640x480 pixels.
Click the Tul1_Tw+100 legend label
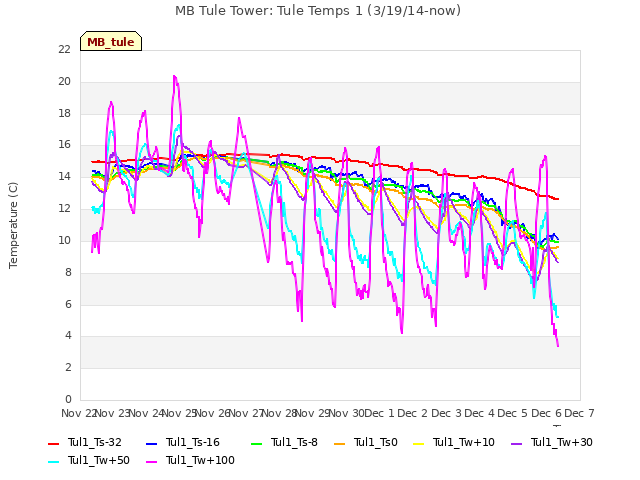pos(200,460)
